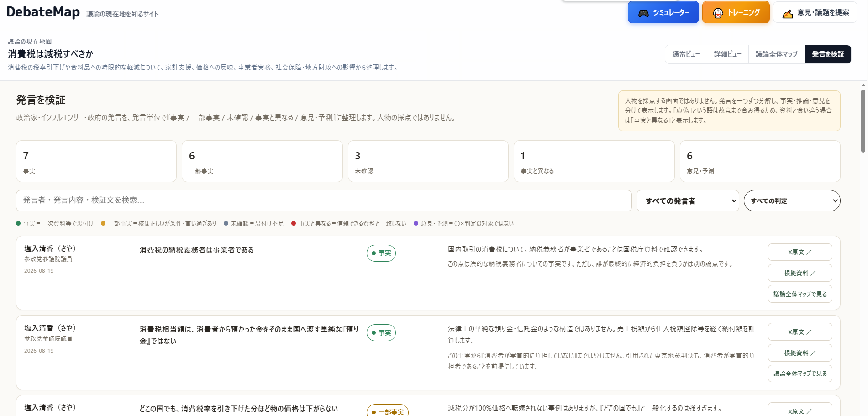Click purple 意見・予測 legend dot
Image resolution: width=868 pixels, height=416 pixels.
[x=416, y=223]
